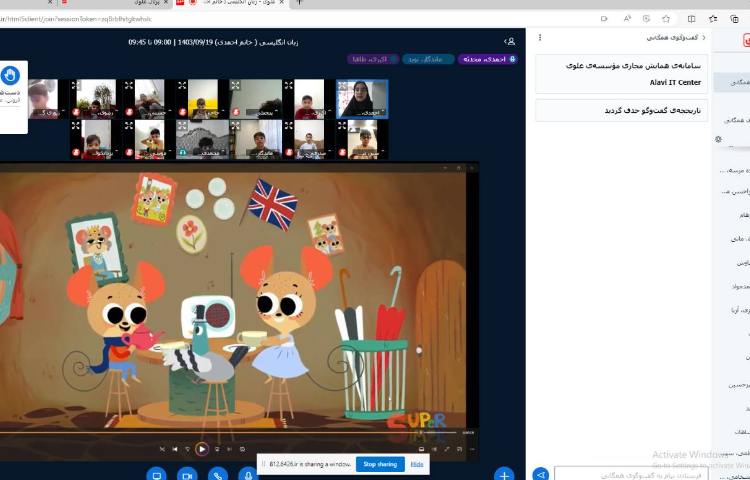Image resolution: width=750 pixels, height=480 pixels.
Task: Click the blue talking indicator chip
Action: 428,59
